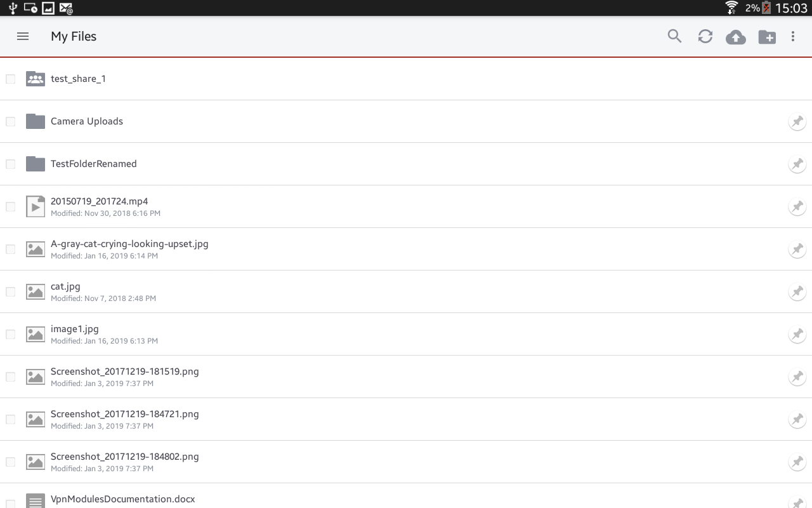Click the battery indicator in status bar
812x508 pixels.
coord(766,8)
